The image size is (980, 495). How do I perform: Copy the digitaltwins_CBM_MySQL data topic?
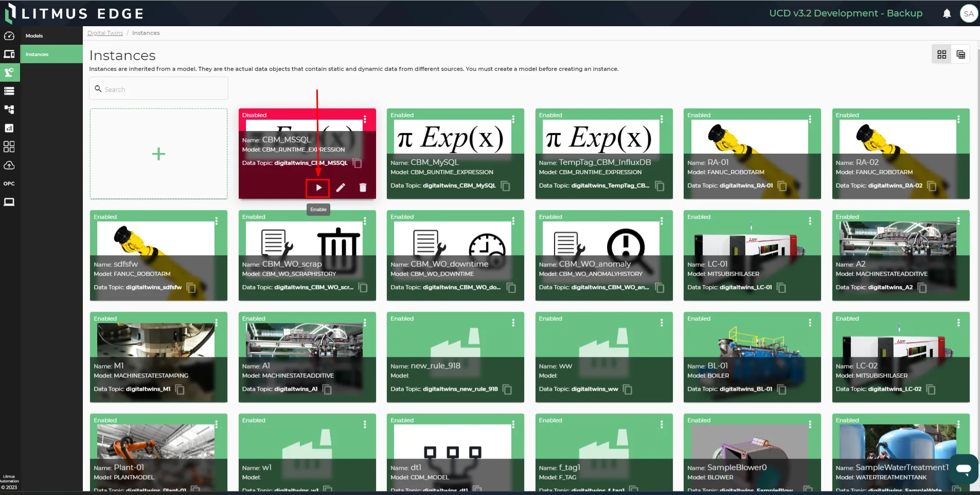(505, 186)
